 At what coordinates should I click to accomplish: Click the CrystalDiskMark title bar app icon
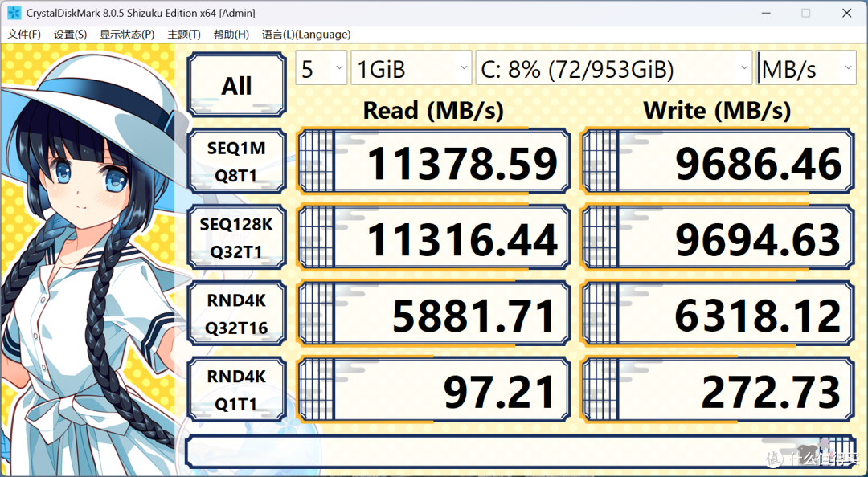click(x=14, y=13)
